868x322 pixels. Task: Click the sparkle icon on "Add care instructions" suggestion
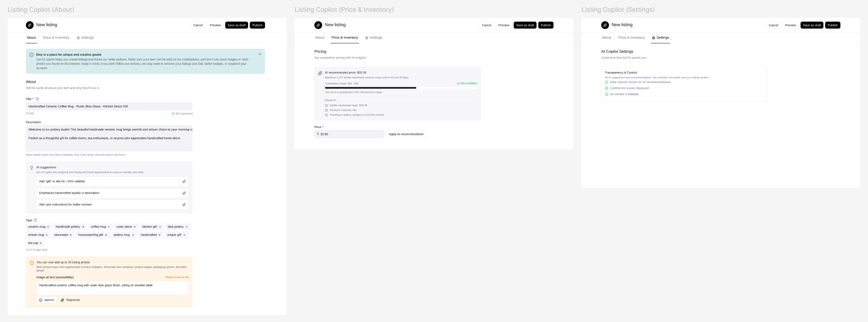[184, 204]
